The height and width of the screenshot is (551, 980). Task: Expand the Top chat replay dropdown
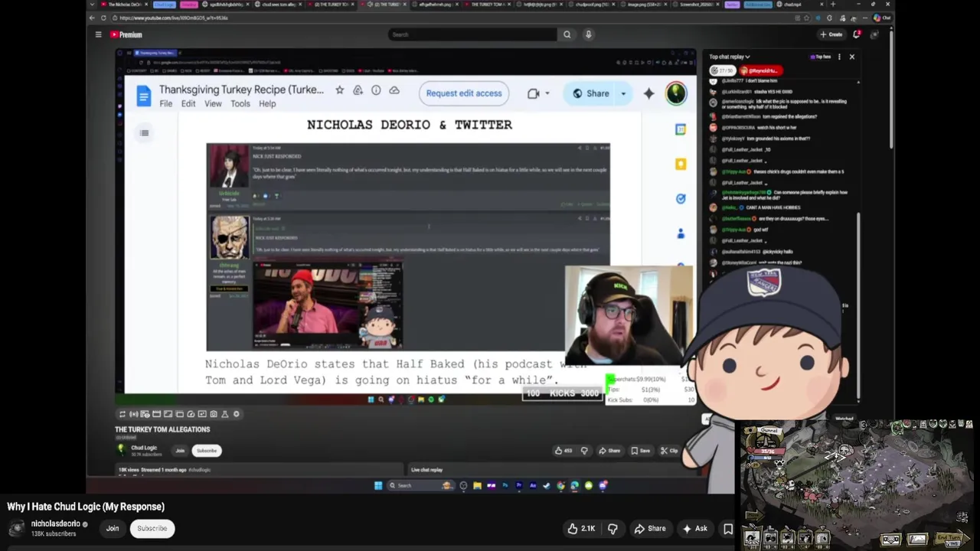pyautogui.click(x=730, y=57)
